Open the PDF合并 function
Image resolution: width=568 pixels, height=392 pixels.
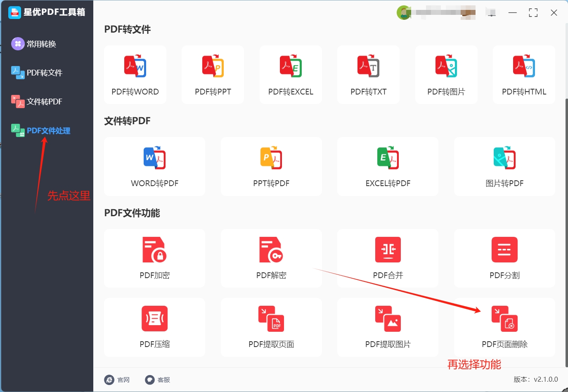pyautogui.click(x=388, y=258)
